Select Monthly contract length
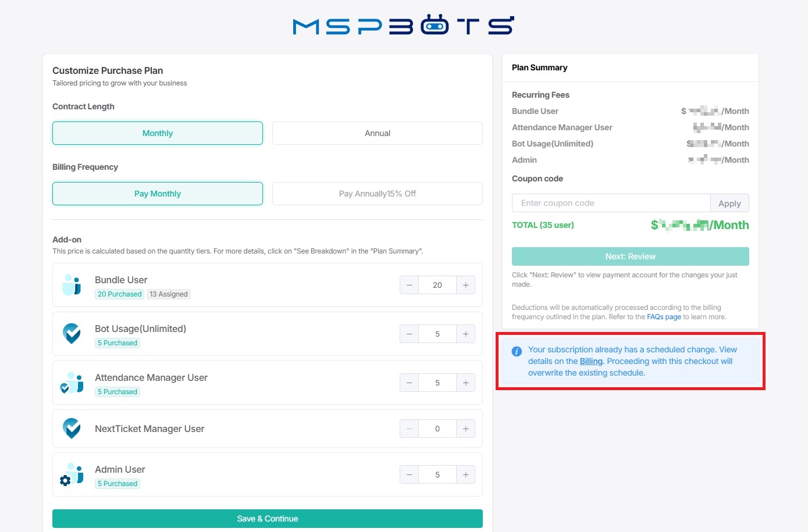Viewport: 808px width, 532px height. coord(158,133)
